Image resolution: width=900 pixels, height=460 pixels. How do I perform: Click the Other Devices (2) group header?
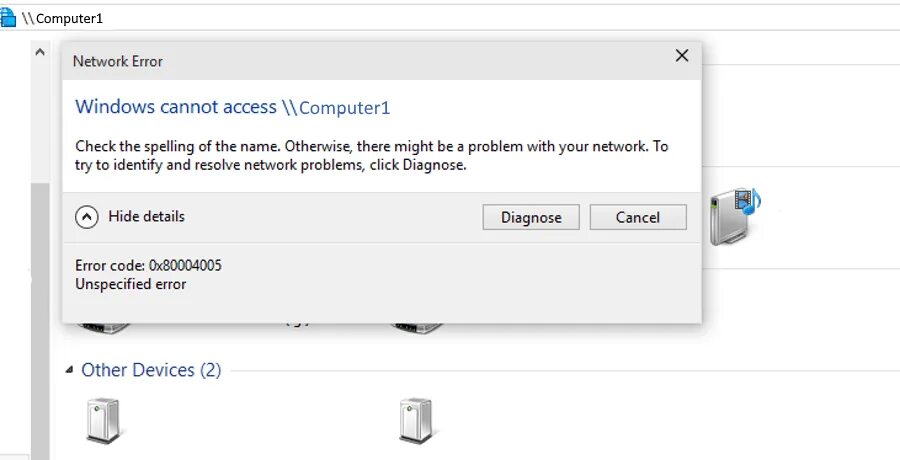(151, 370)
